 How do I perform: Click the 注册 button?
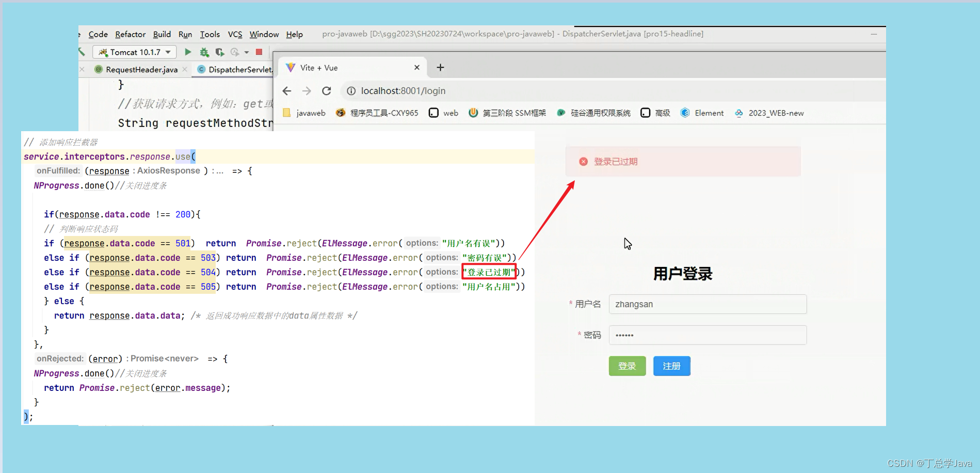pyautogui.click(x=671, y=366)
